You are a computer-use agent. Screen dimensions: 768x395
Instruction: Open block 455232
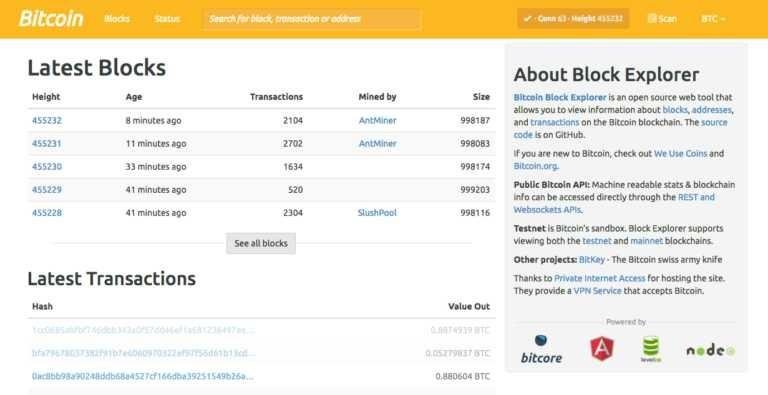(47, 121)
